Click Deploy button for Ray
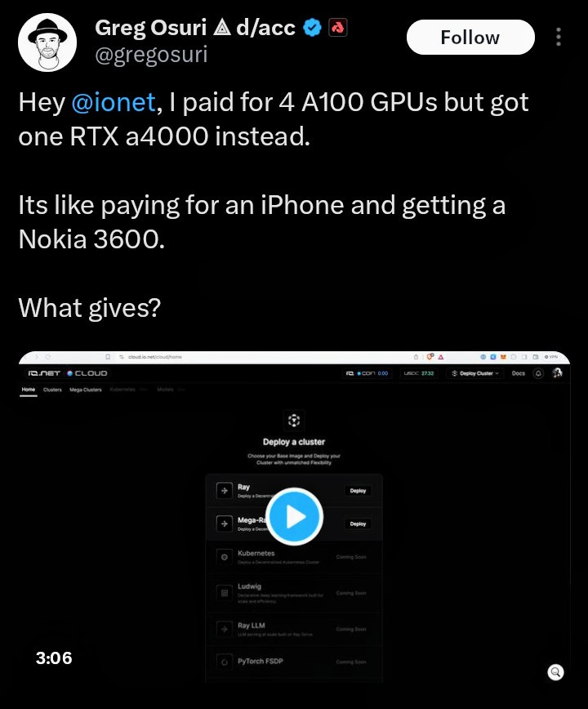The height and width of the screenshot is (709, 588). pos(358,491)
